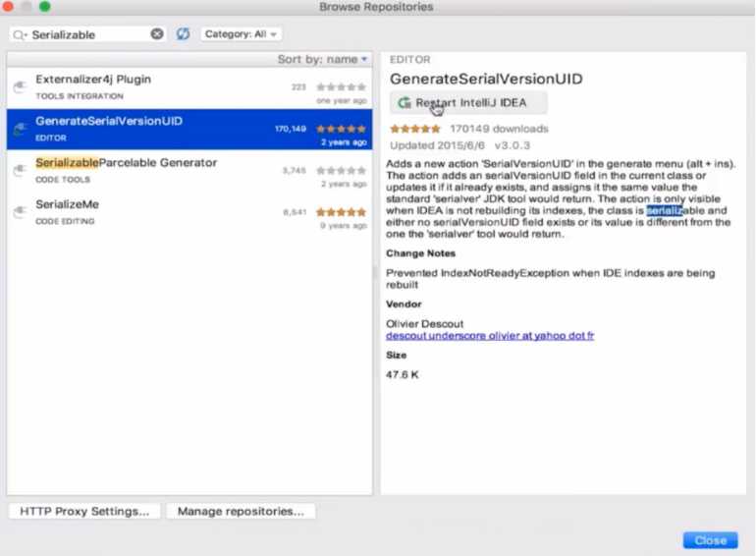Click the CODE TOOLS category label
The image size is (756, 556).
point(63,180)
